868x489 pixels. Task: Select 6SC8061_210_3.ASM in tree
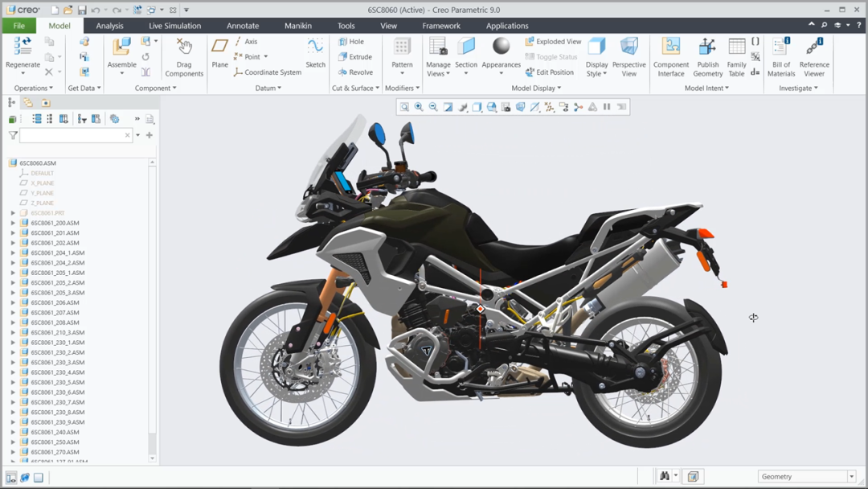(58, 333)
